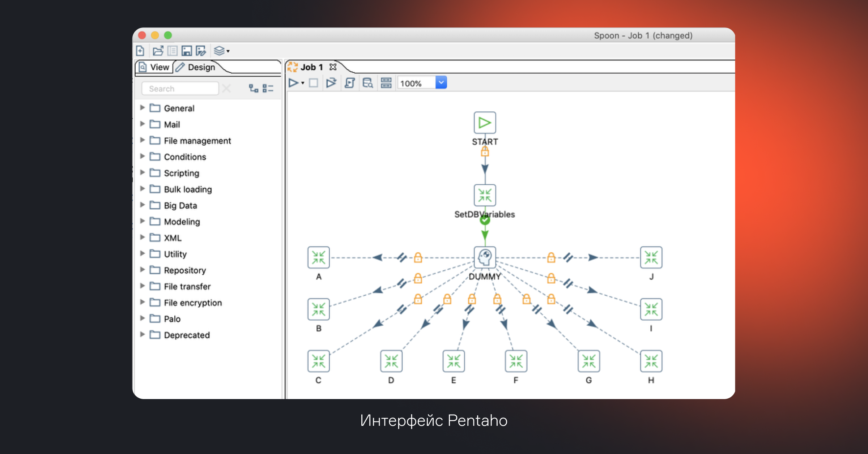Expand the General folder
The image size is (868, 454).
tap(142, 108)
